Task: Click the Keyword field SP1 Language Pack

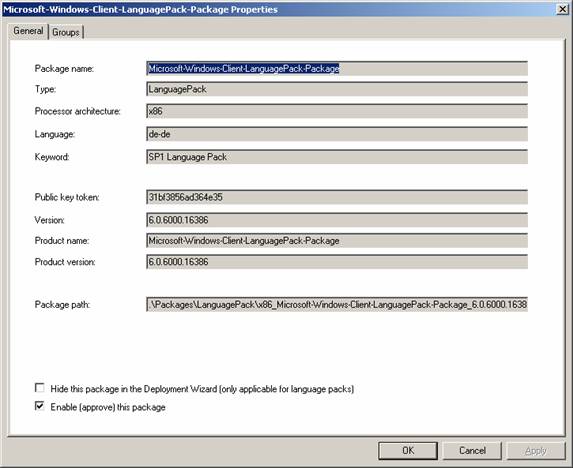Action: point(337,157)
